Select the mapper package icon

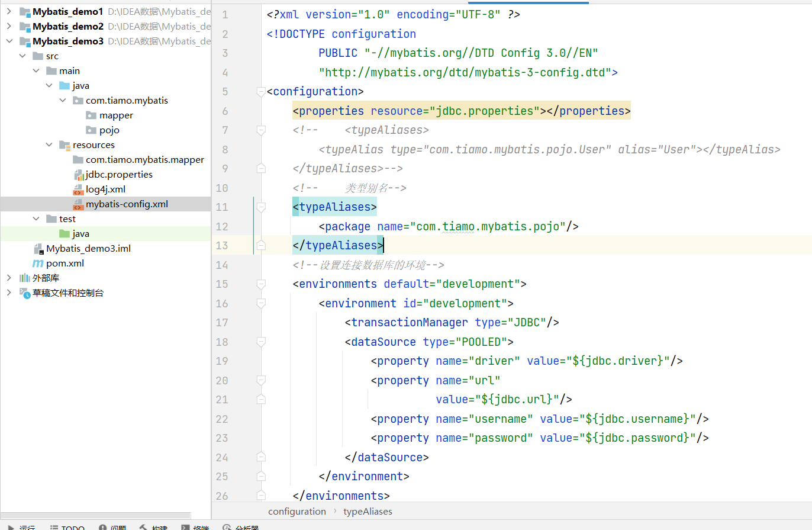(x=91, y=115)
